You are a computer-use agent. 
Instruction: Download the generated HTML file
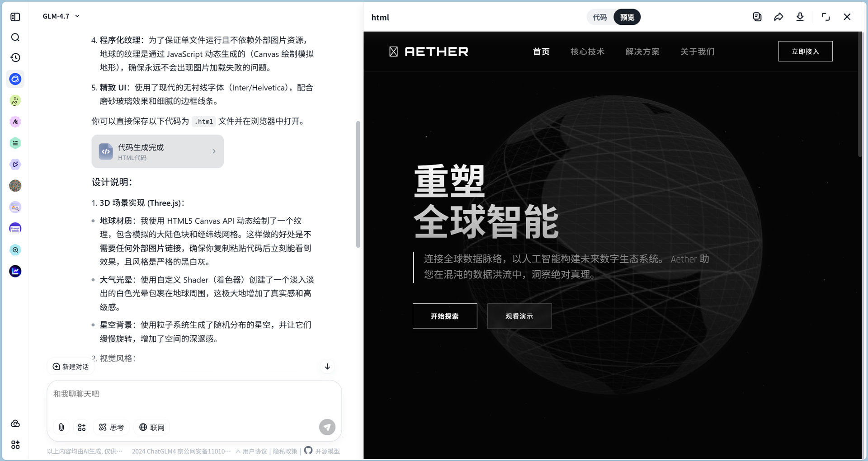pyautogui.click(x=800, y=17)
